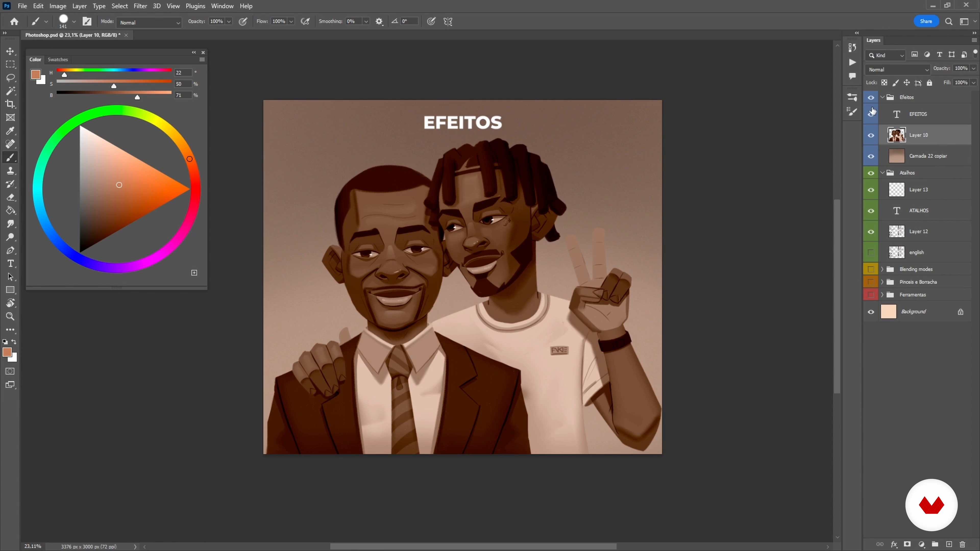This screenshot has height=551, width=980.
Task: Click the Share button
Action: click(926, 21)
